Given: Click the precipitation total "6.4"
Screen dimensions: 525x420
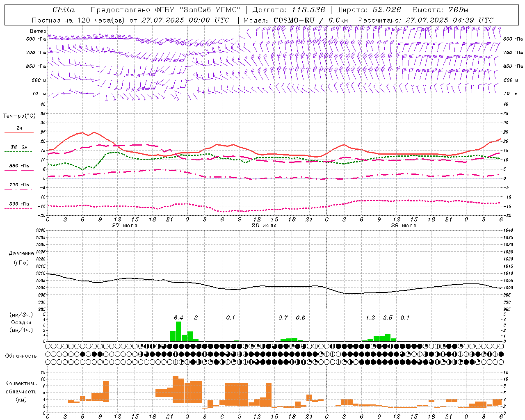Looking at the screenshot, I should click(178, 318).
